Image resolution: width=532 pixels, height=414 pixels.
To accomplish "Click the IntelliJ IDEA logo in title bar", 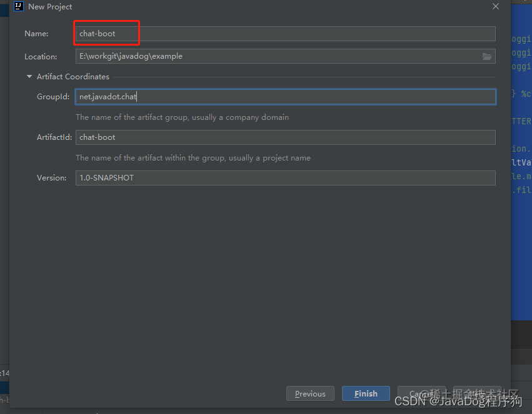I will (x=18, y=6).
